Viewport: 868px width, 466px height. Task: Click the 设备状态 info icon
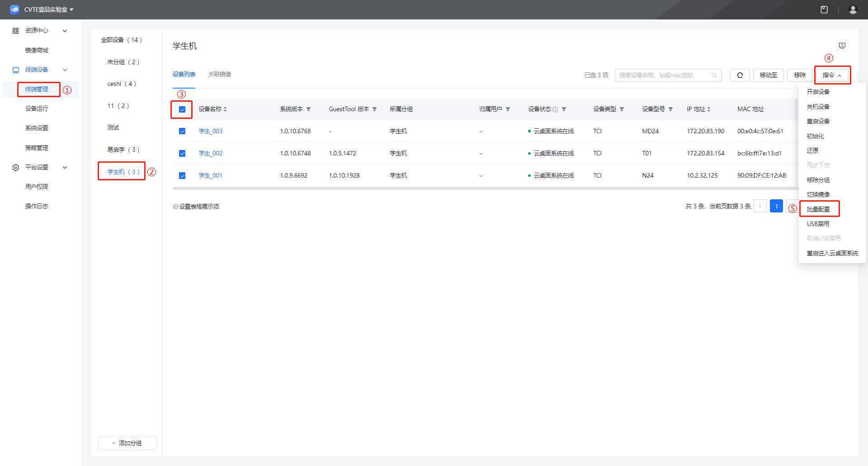555,109
